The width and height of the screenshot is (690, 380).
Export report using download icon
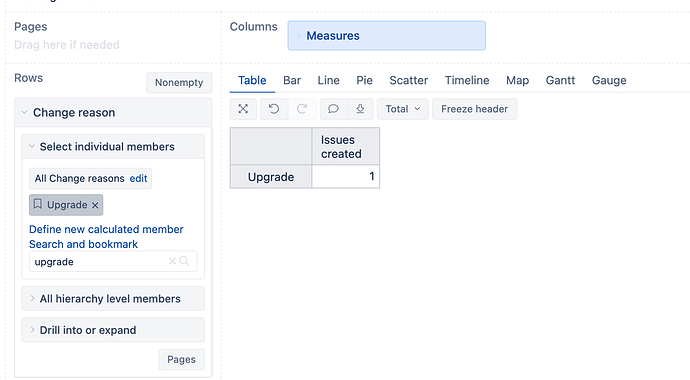pos(360,109)
